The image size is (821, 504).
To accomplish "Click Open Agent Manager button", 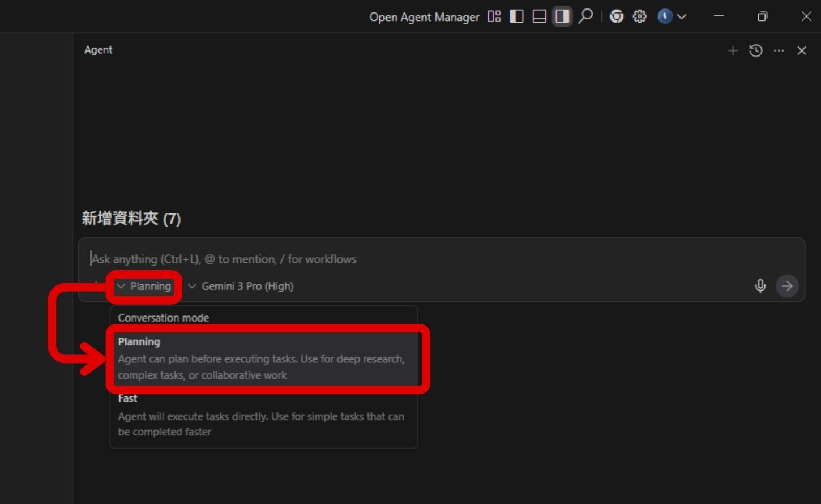I will [424, 17].
